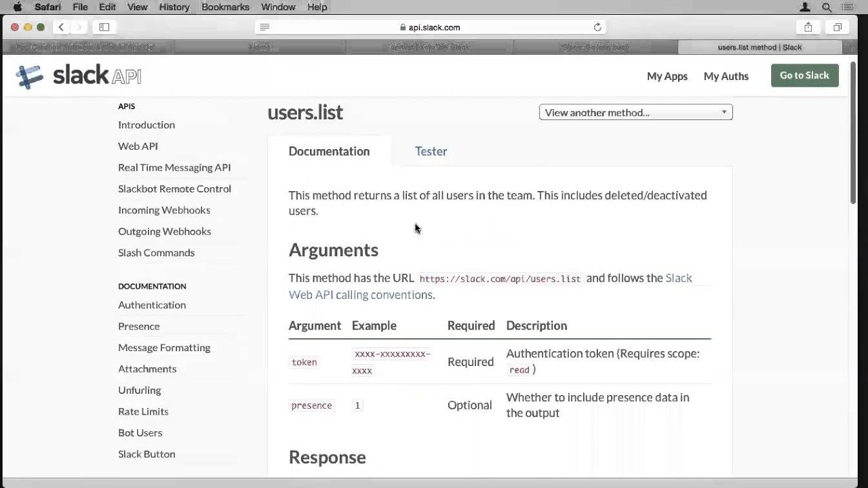Open the Bookmarks menu
868x488 pixels.
pyautogui.click(x=224, y=7)
